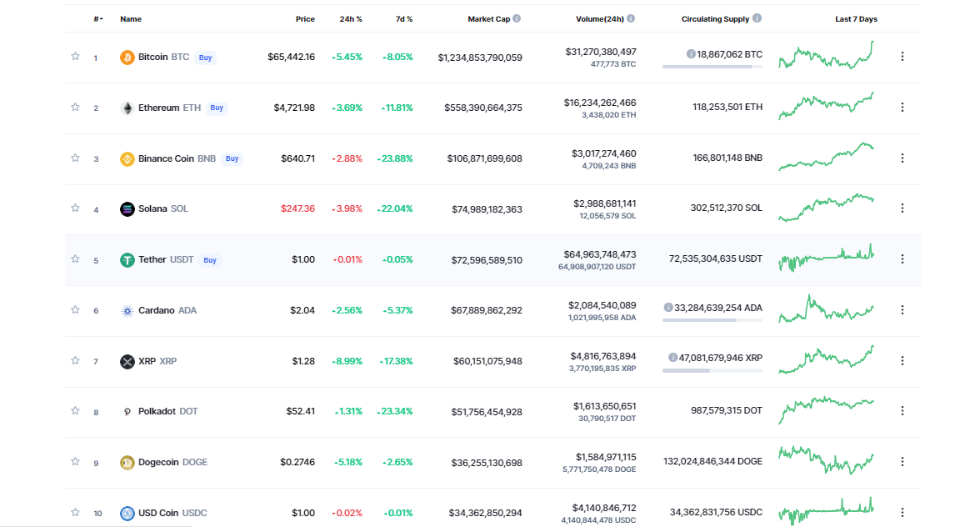Click the Cardano supply info icon
This screenshot has width=980, height=527.
(x=668, y=308)
